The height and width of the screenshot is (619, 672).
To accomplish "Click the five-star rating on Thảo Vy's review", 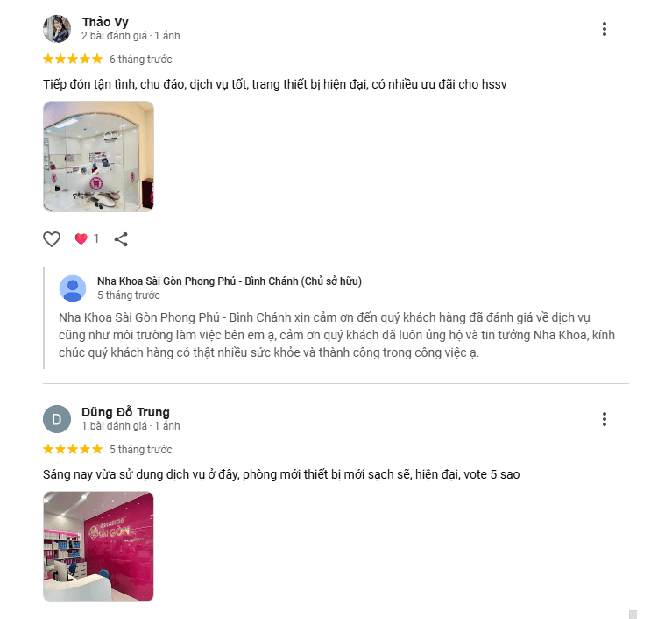I will coord(73,59).
